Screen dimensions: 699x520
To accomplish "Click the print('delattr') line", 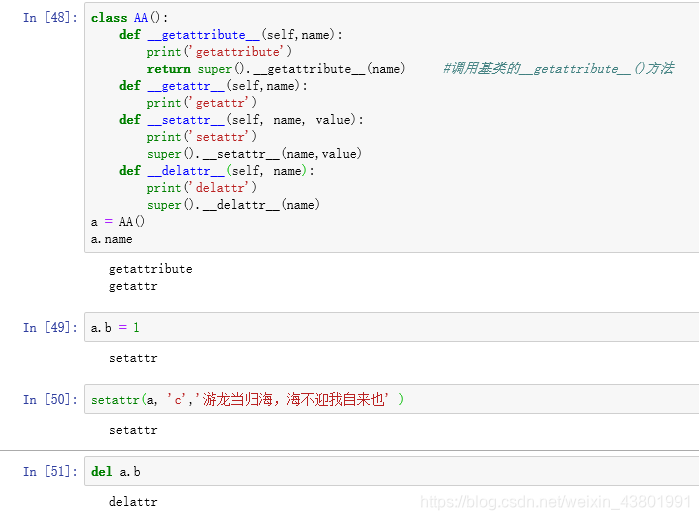I will pyautogui.click(x=201, y=188).
